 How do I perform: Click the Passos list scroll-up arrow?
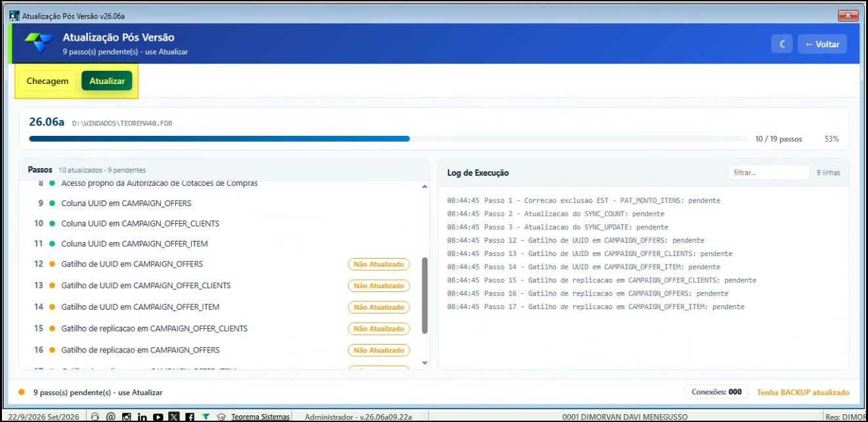(x=425, y=187)
